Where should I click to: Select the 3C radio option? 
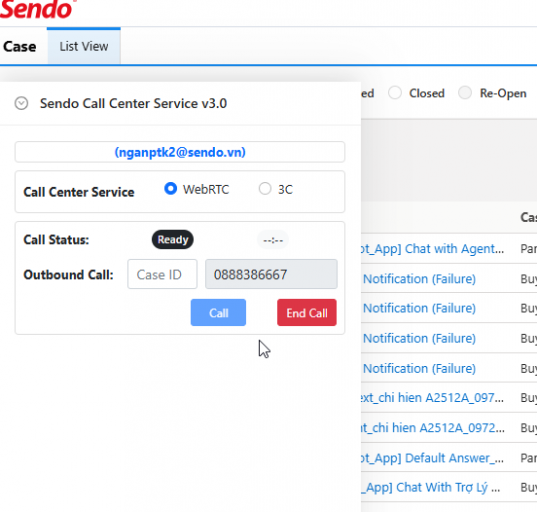click(265, 188)
